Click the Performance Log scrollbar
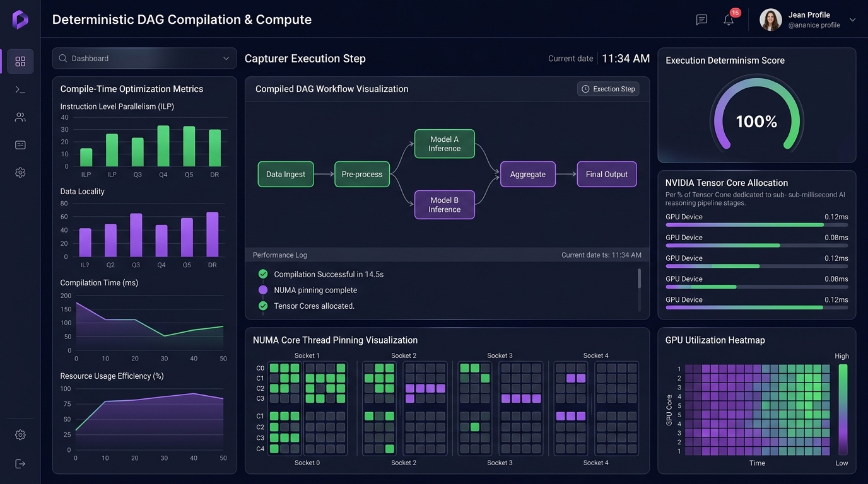Image resolution: width=868 pixels, height=484 pixels. (640, 279)
